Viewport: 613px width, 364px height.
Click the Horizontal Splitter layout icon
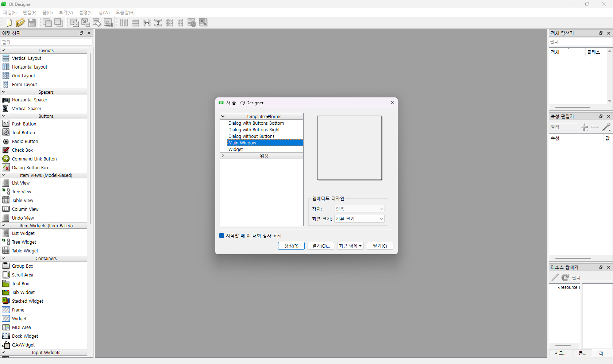[x=147, y=23]
